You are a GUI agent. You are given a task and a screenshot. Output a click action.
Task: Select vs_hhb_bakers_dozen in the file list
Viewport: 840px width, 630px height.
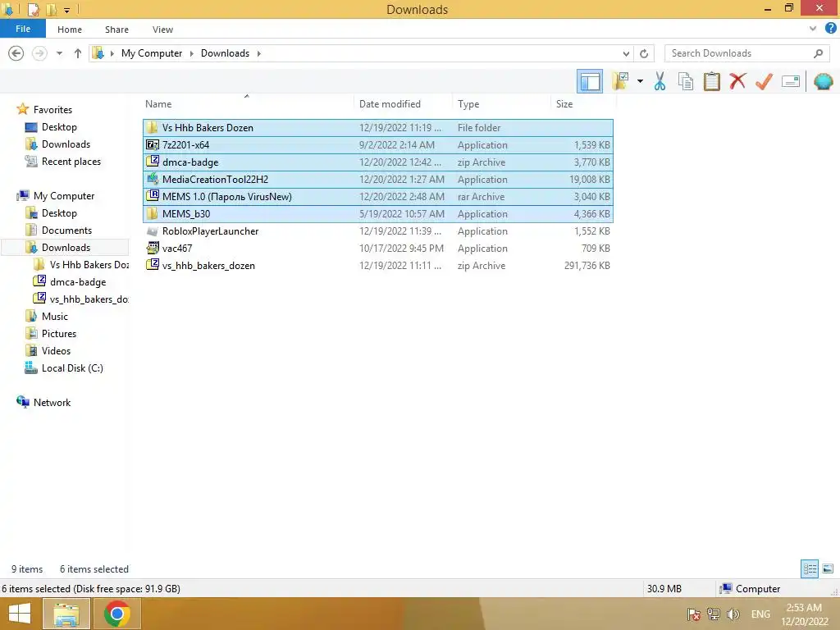[x=377, y=265]
